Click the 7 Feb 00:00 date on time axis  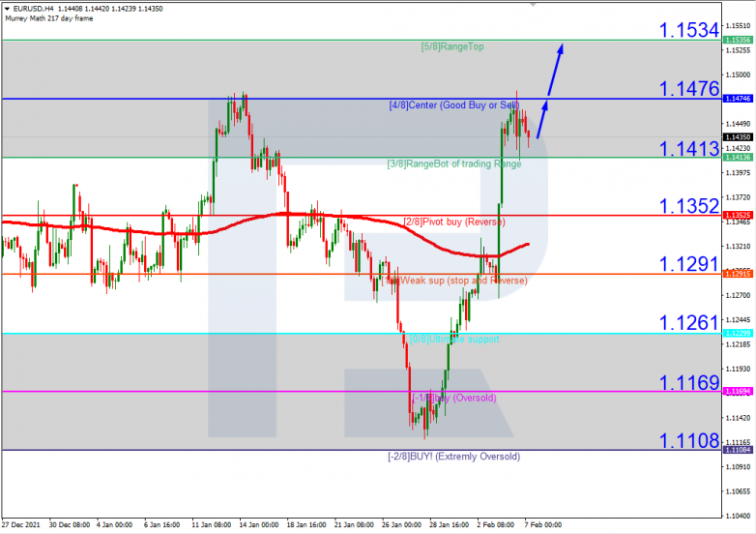[x=540, y=525]
